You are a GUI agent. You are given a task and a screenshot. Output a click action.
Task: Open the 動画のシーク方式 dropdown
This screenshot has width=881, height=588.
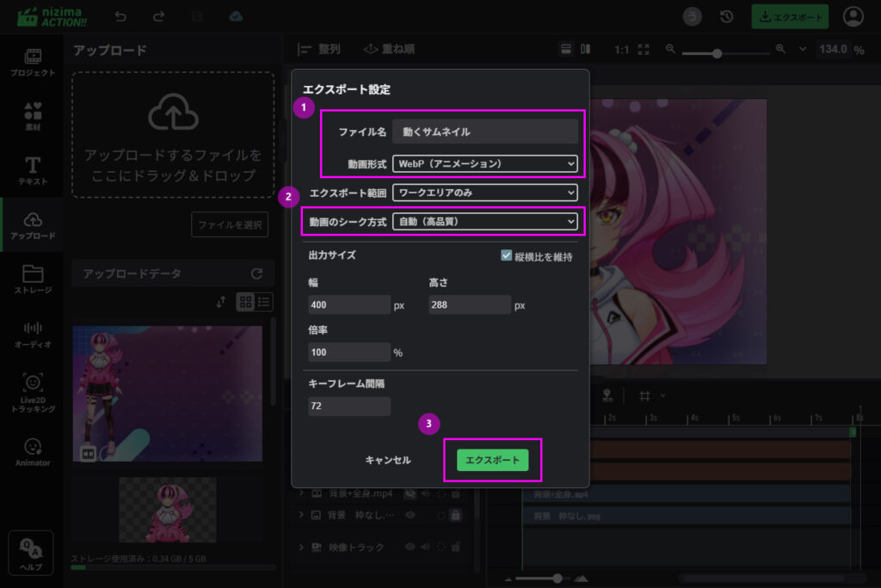click(x=484, y=222)
